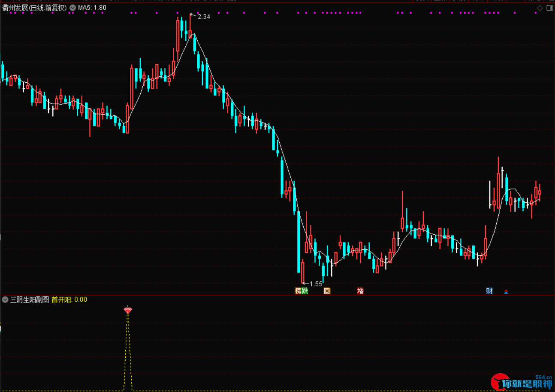Image resolution: width=555 pixels, height=392 pixels.
Task: Open the 增 event marker
Action: tap(360, 291)
